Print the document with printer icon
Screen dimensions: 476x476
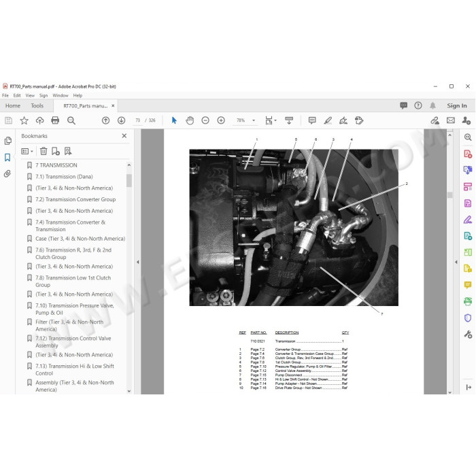pos(55,120)
